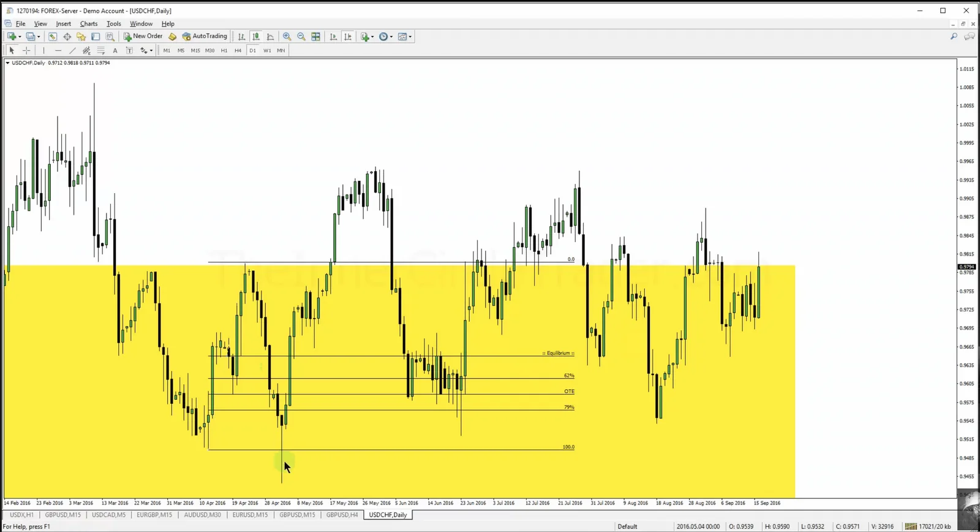Open MetaEditor with the yellow book icon
The image size is (980, 532).
pyautogui.click(x=173, y=37)
